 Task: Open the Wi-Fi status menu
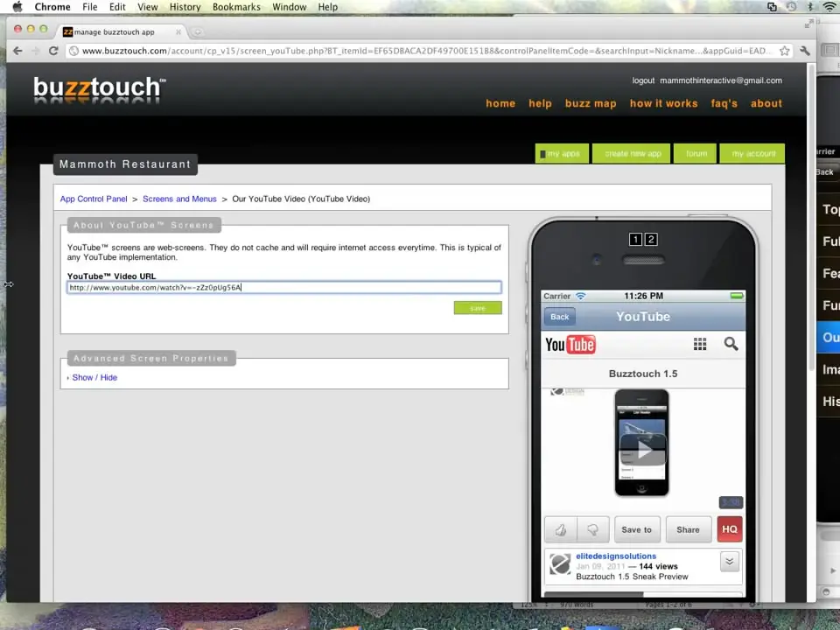click(x=829, y=7)
